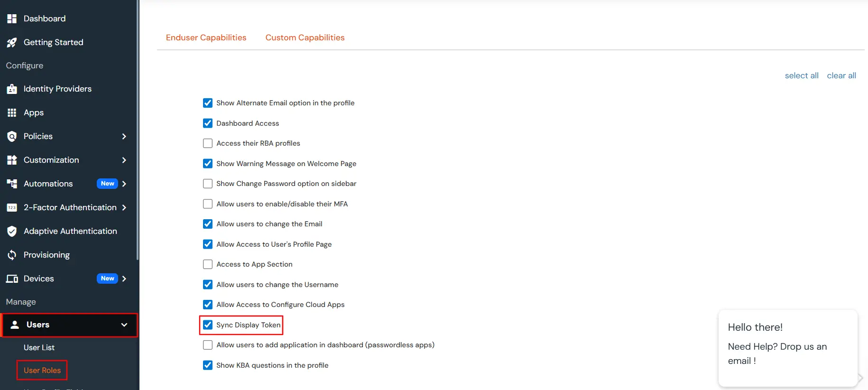Screen dimensions: 868x390
Task: Click the select all link
Action: pos(802,75)
